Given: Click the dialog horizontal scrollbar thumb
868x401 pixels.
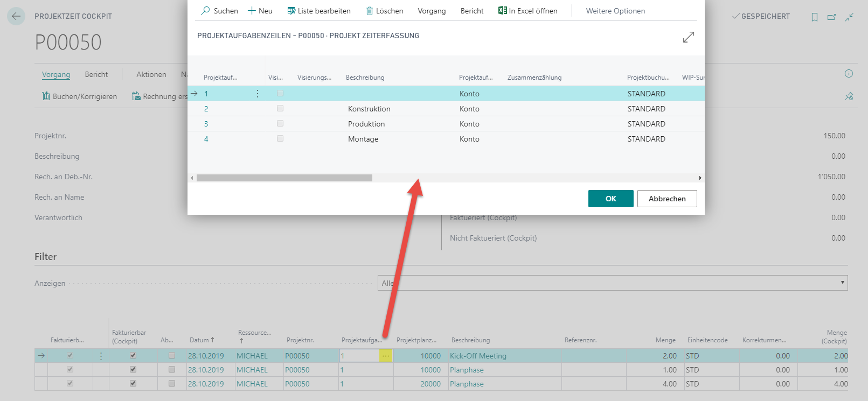Looking at the screenshot, I should pyautogui.click(x=284, y=178).
